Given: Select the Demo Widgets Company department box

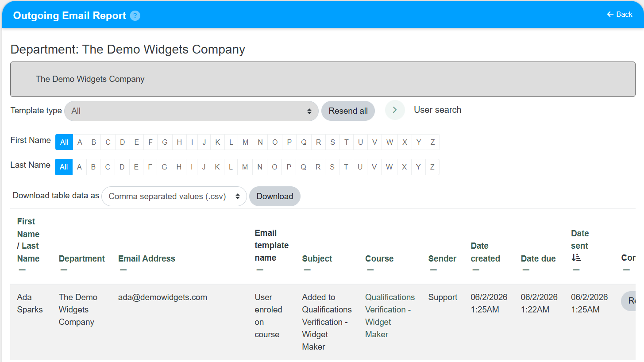Looking at the screenshot, I should 323,79.
